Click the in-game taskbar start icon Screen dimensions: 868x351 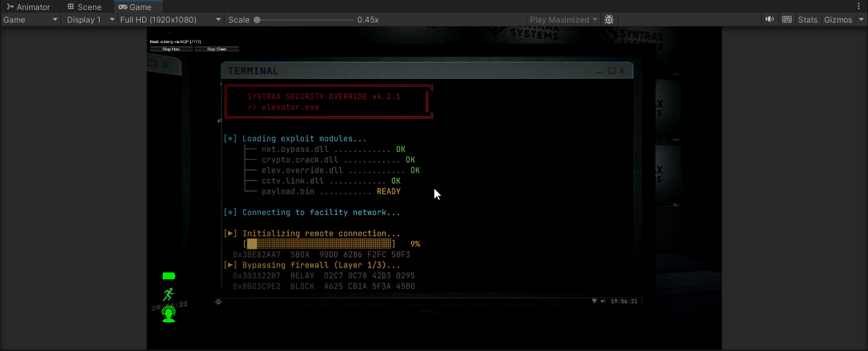(218, 301)
